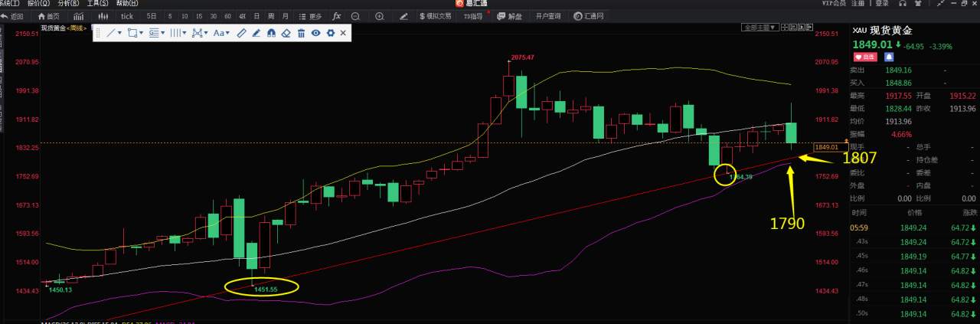Open 解盘 market commentary

[x=509, y=16]
